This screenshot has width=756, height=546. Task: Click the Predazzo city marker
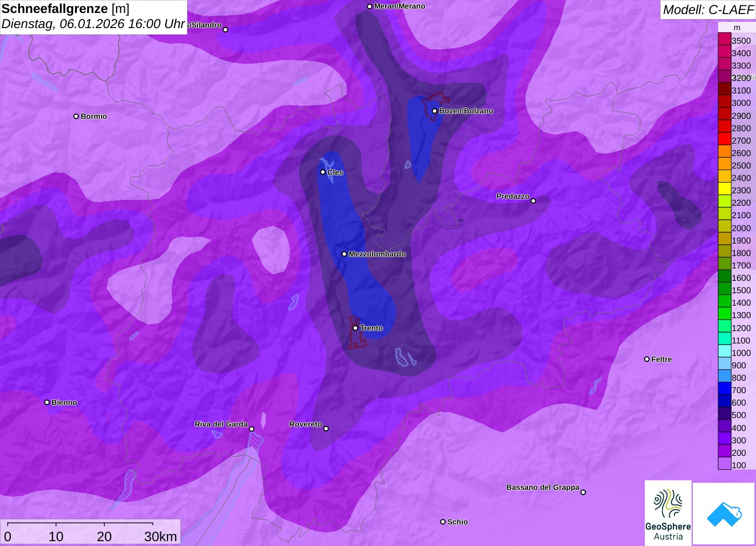click(x=533, y=201)
